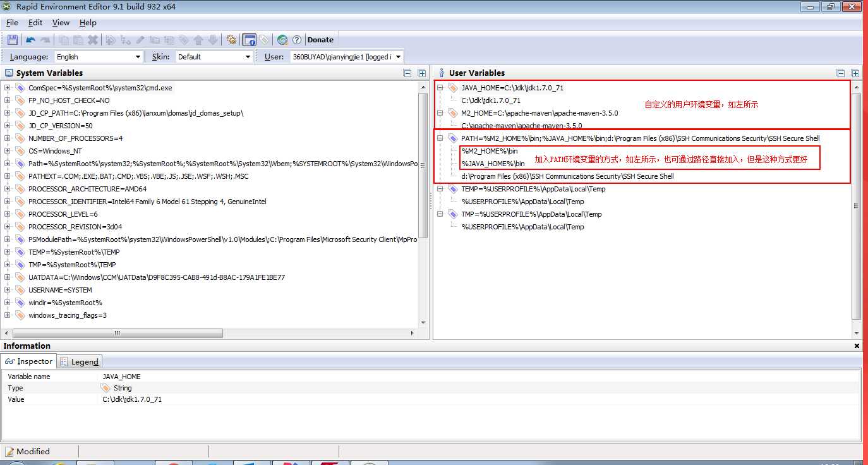Select the FP_NO_HOST_CHECK=NO variable

(69, 100)
